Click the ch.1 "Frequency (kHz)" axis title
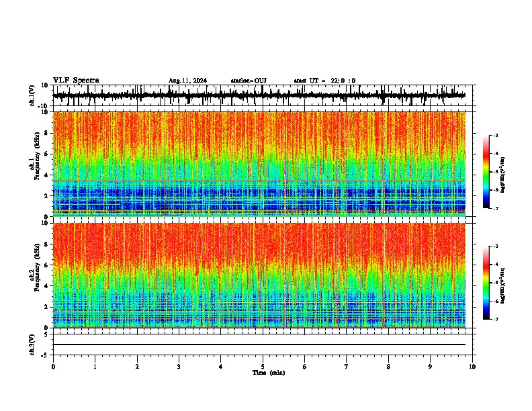The height and width of the screenshot is (411, 532). [37, 156]
